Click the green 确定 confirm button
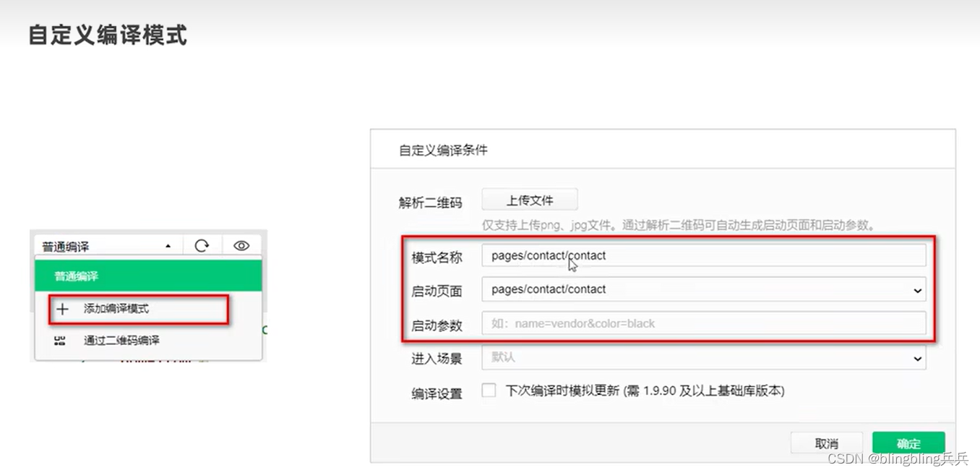980x473 pixels. tap(909, 443)
